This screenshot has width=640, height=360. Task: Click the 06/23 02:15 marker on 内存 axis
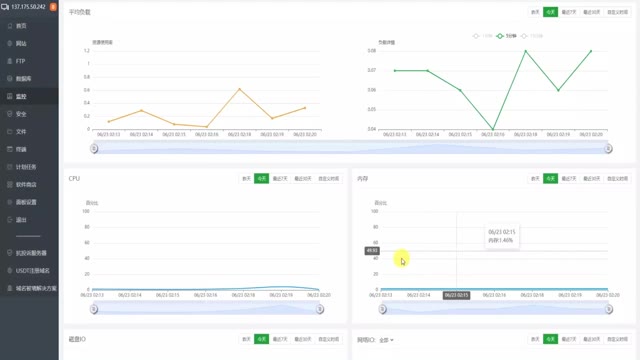coord(456,295)
